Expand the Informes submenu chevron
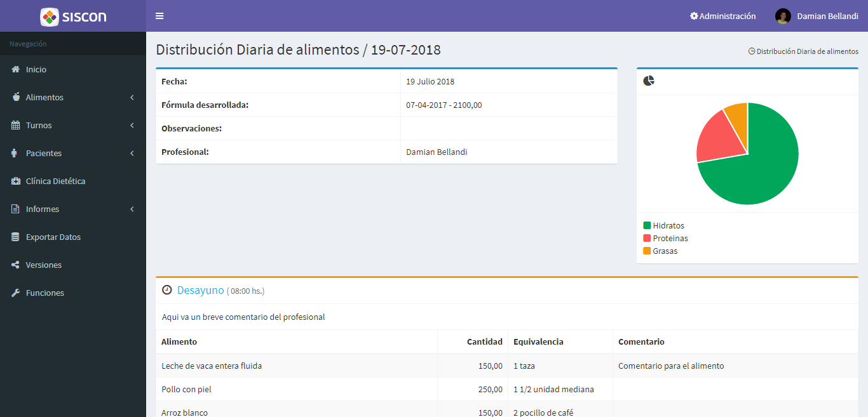 pyautogui.click(x=132, y=209)
